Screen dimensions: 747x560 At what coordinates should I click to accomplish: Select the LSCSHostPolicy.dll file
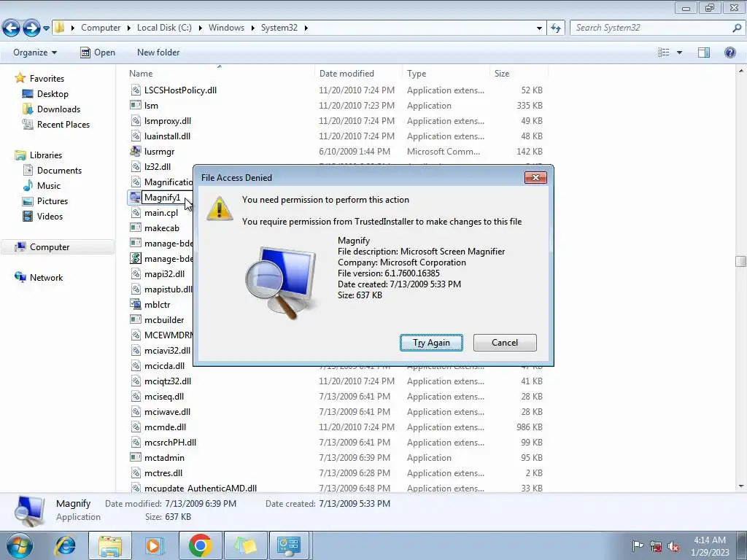tap(180, 90)
